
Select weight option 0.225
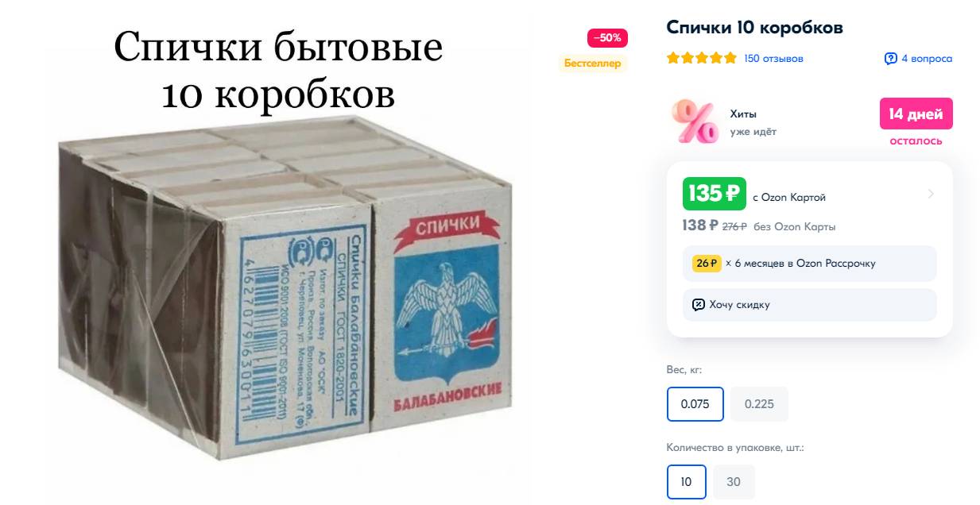[x=759, y=403]
